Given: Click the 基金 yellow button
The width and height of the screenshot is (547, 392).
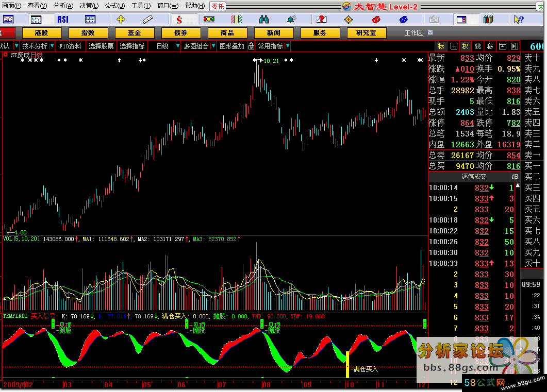Looking at the screenshot, I should pyautogui.click(x=135, y=33).
